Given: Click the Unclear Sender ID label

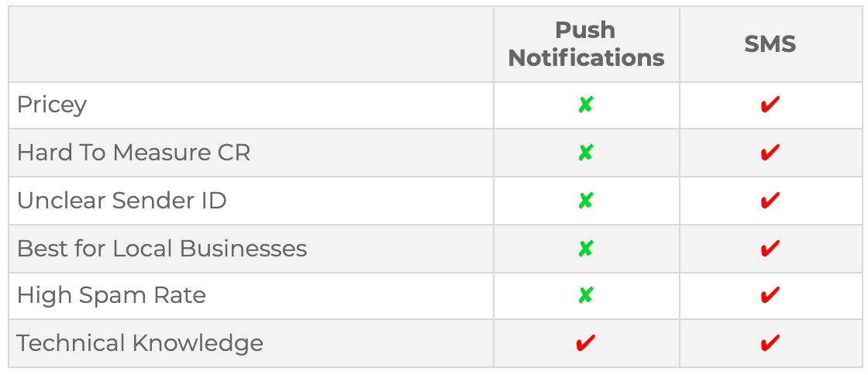Looking at the screenshot, I should [122, 201].
